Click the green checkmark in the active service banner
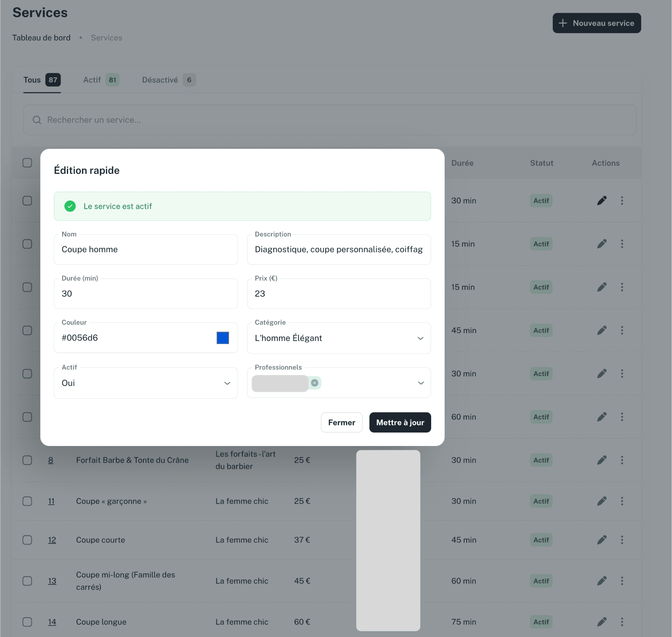This screenshot has height=637, width=672. coord(70,206)
